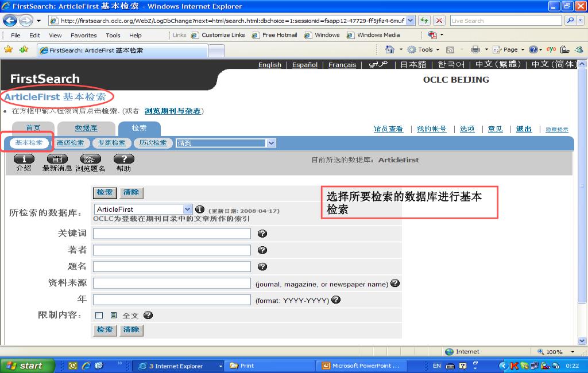The image size is (588, 373).
Task: Click the help icon for 年 field
Action: click(335, 300)
